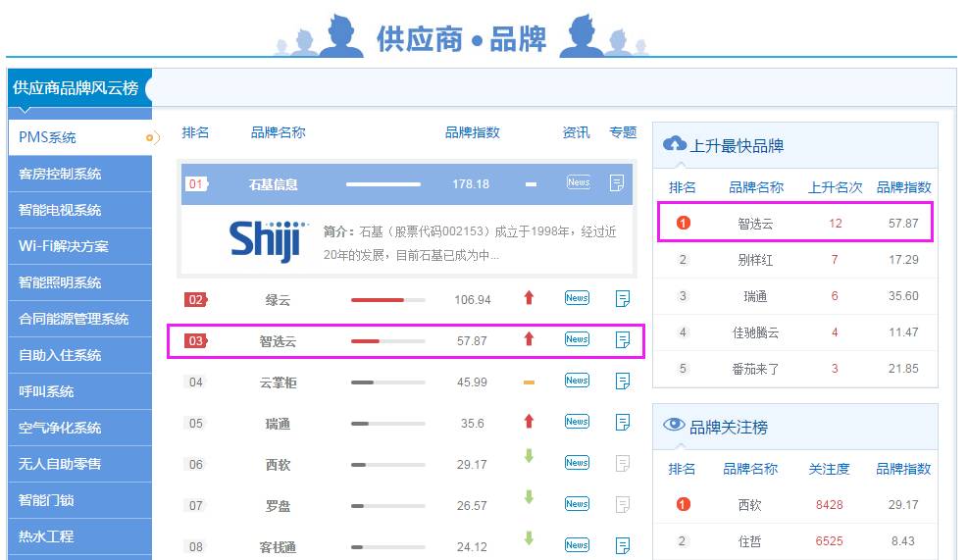Click rank badge 02
Image resolution: width=968 pixels, height=560 pixels.
pos(196,299)
